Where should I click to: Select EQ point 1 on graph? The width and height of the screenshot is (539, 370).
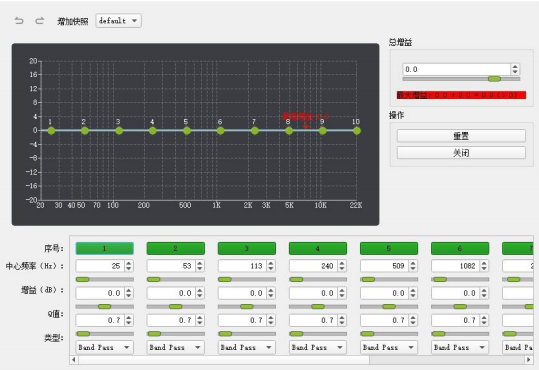point(51,131)
